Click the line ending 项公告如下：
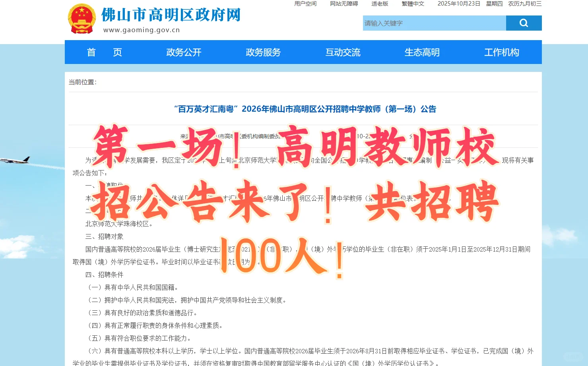Viewport: 588px width, 366px height. 90,173
